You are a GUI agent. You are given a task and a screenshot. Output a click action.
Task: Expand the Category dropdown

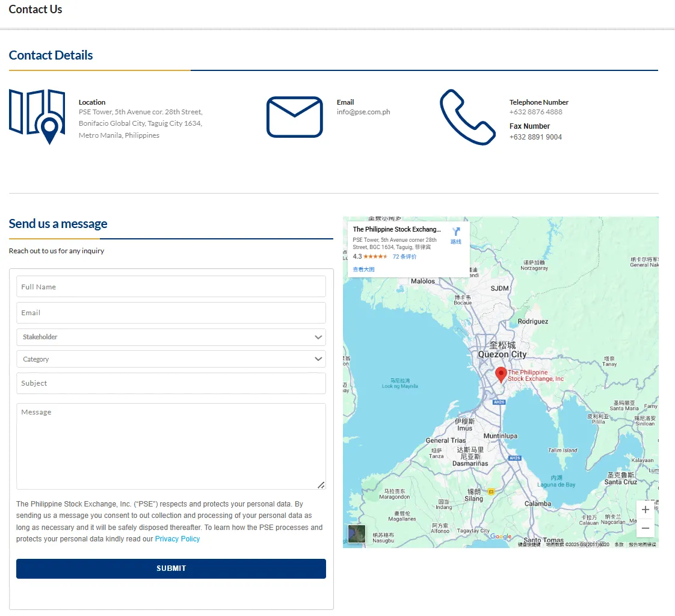tap(171, 359)
